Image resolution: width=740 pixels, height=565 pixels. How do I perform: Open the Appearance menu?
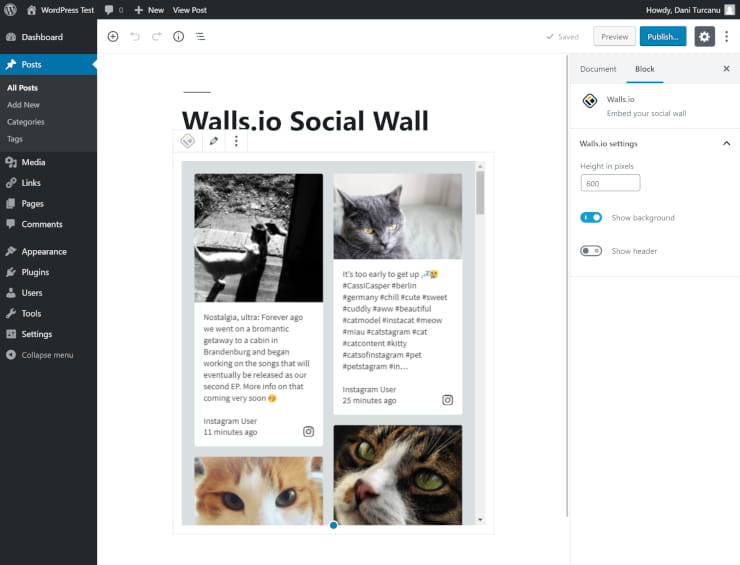[48, 252]
